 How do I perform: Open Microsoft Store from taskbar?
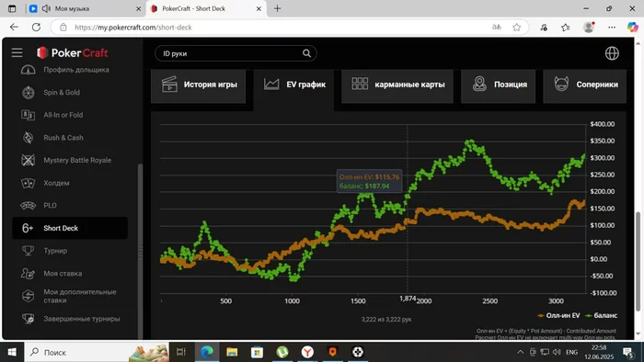[257, 352]
